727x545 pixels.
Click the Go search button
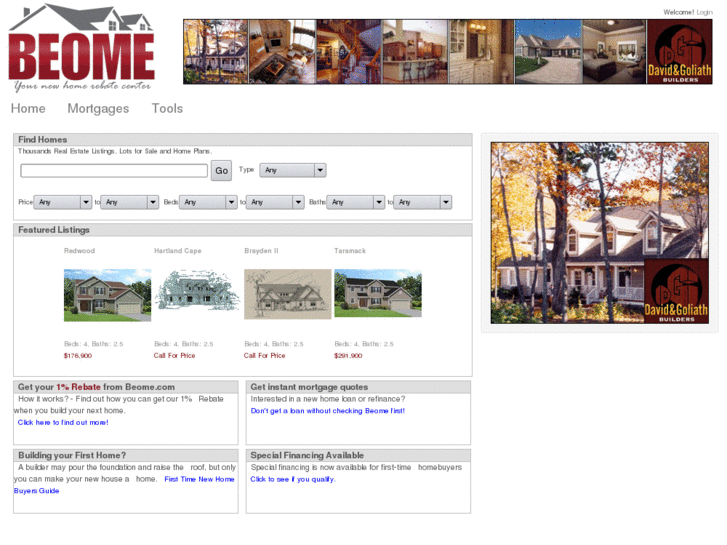click(221, 171)
